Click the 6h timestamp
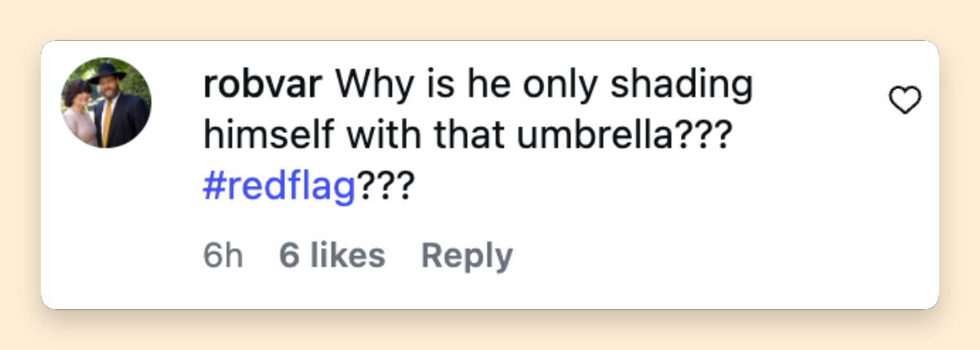 tap(222, 255)
